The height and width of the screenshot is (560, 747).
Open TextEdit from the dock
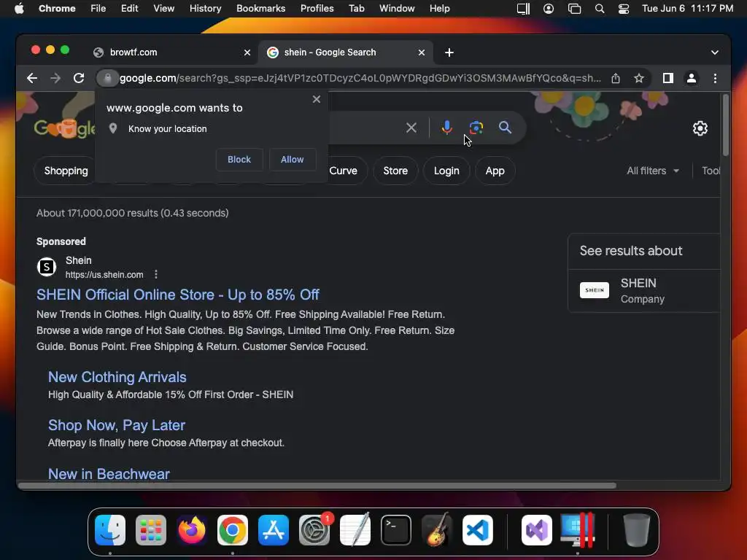[x=355, y=530]
